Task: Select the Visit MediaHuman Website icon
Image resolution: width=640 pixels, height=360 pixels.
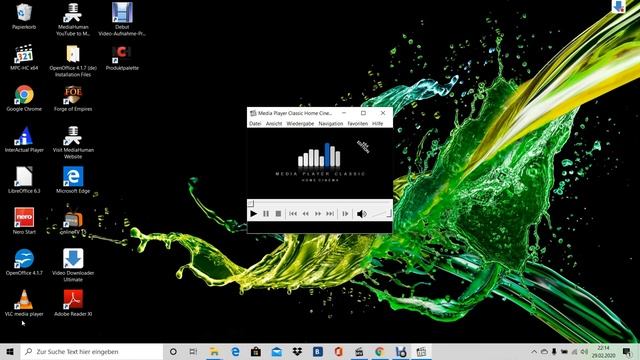Action: (73, 142)
